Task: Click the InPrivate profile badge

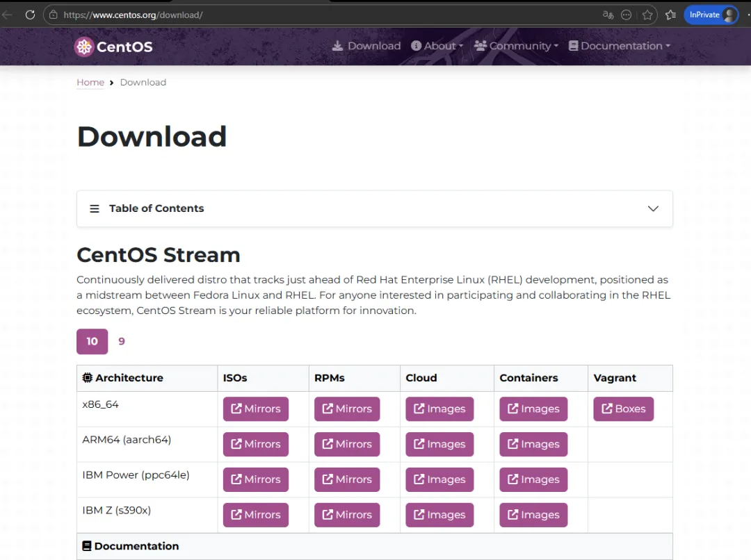Action: click(710, 15)
